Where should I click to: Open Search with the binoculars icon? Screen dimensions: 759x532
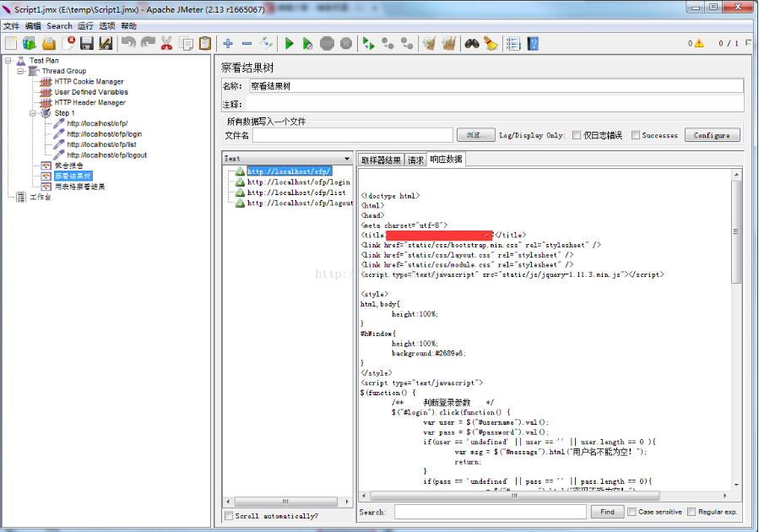coord(472,44)
